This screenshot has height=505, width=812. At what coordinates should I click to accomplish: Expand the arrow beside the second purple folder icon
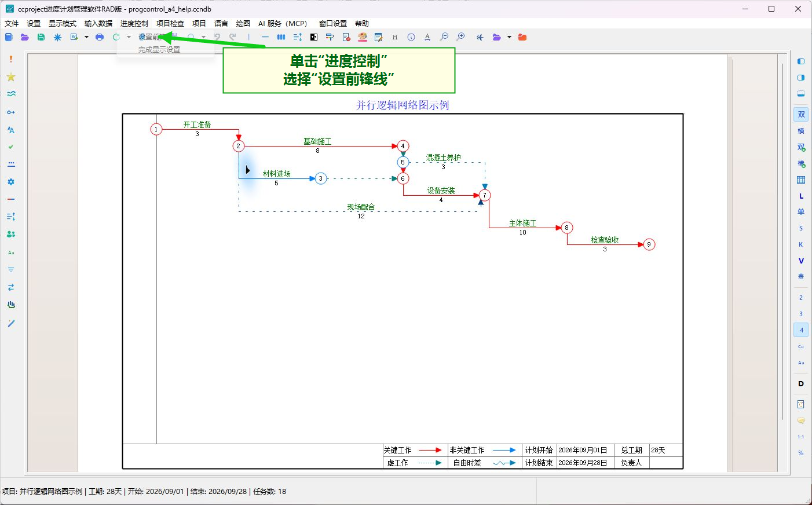click(x=509, y=37)
